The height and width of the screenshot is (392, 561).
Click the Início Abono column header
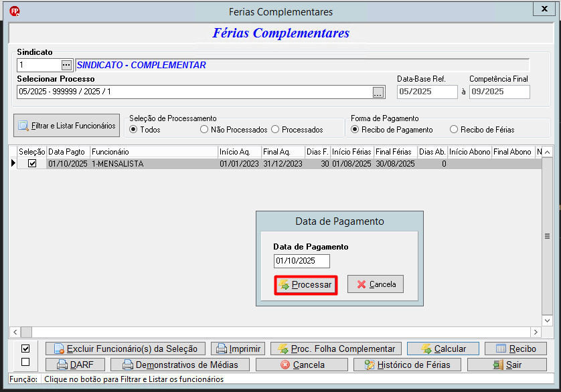tap(470, 152)
